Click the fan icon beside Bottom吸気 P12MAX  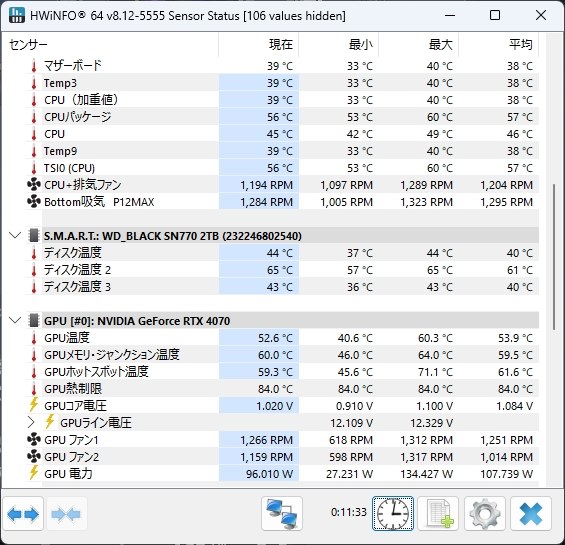click(x=34, y=202)
